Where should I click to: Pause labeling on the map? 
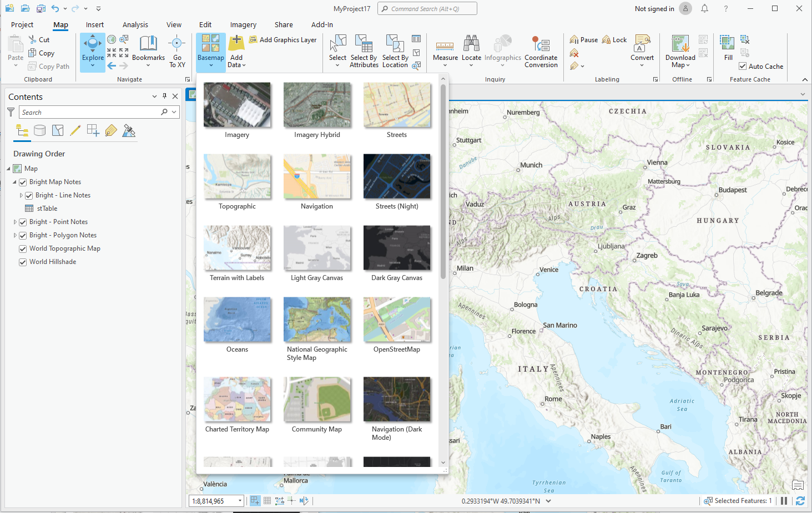(583, 39)
